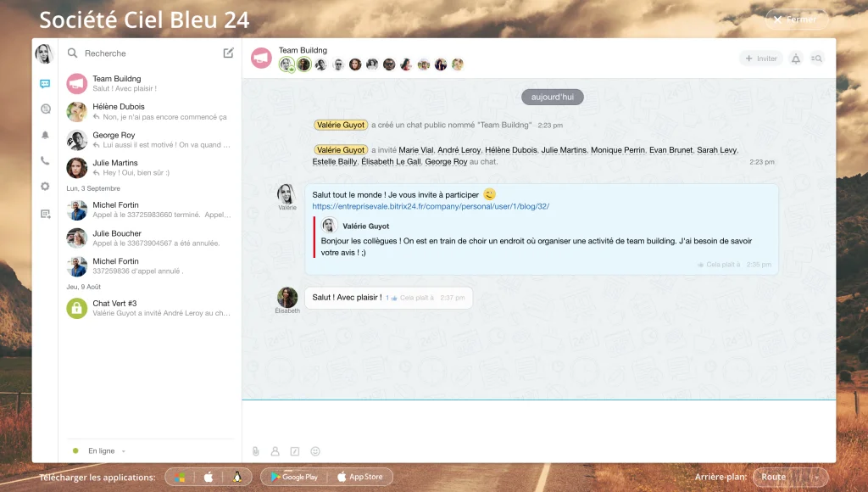Screen dimensions: 868x492
Task: Open the Notifications bell in the sidebar
Action: (x=45, y=137)
